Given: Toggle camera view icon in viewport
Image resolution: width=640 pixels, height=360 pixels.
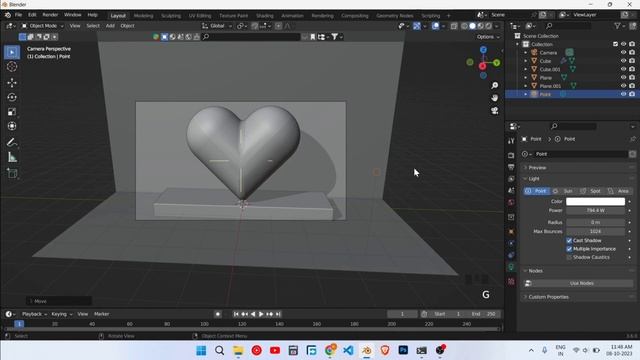Looking at the screenshot, I should click(495, 111).
